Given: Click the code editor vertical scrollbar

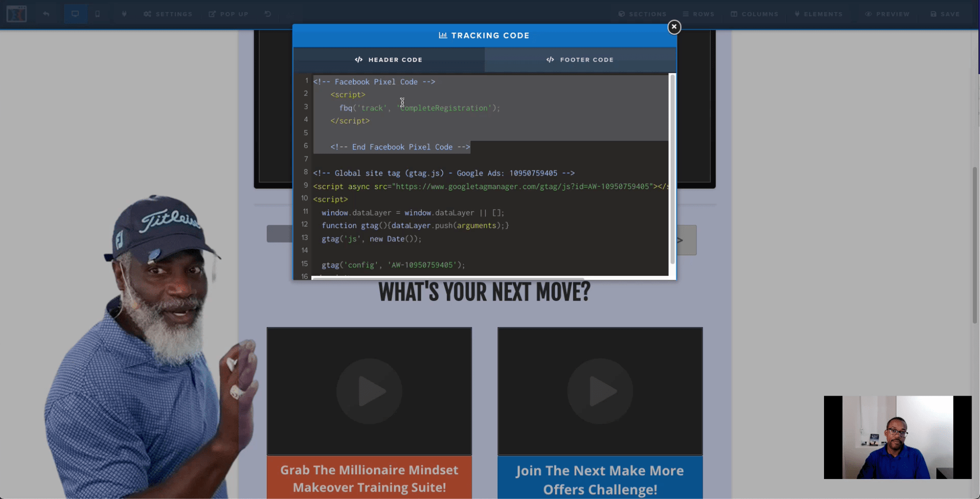Looking at the screenshot, I should click(x=672, y=169).
